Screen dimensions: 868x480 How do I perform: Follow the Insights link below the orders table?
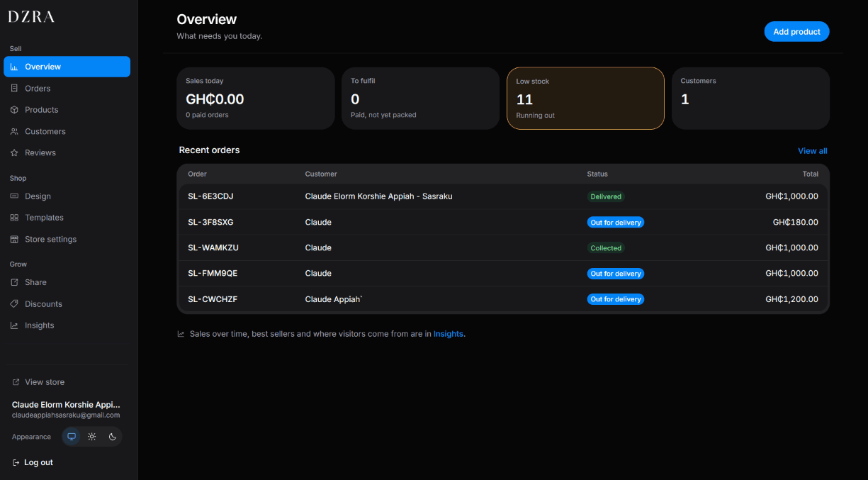449,334
